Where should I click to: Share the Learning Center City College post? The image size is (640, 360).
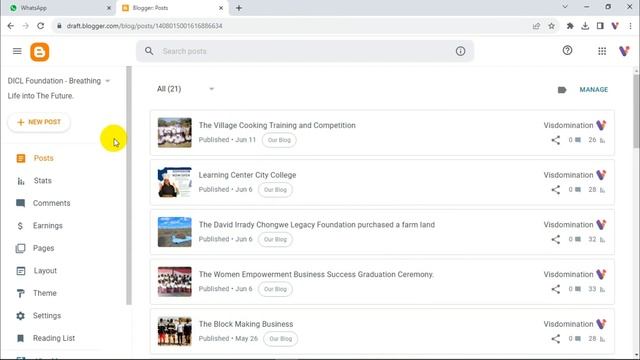pyautogui.click(x=556, y=190)
